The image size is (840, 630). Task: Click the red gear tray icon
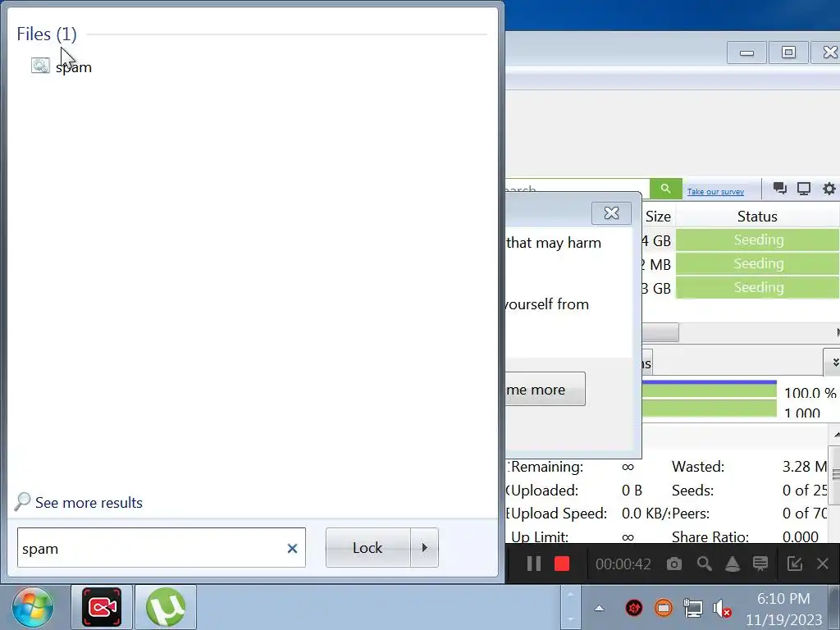pos(634,608)
